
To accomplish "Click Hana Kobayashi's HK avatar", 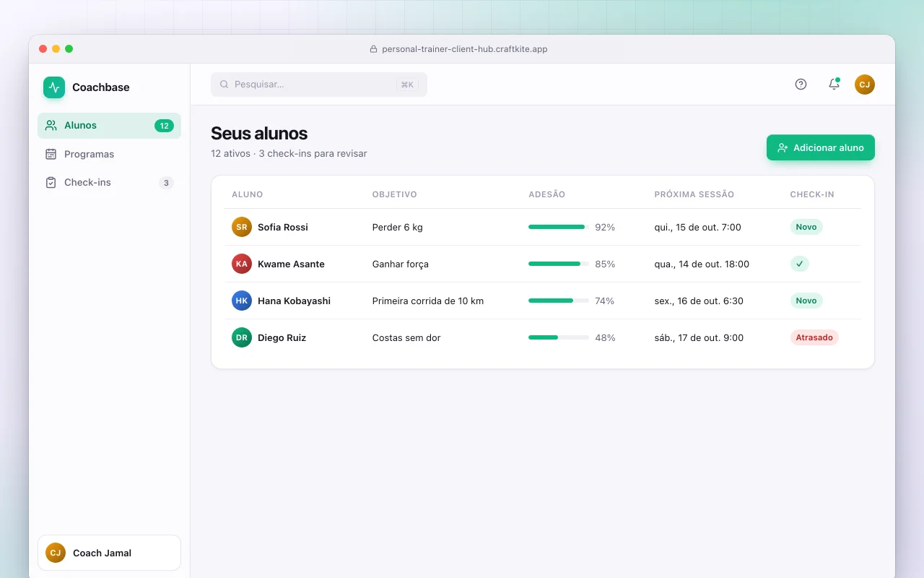I will 242,301.
